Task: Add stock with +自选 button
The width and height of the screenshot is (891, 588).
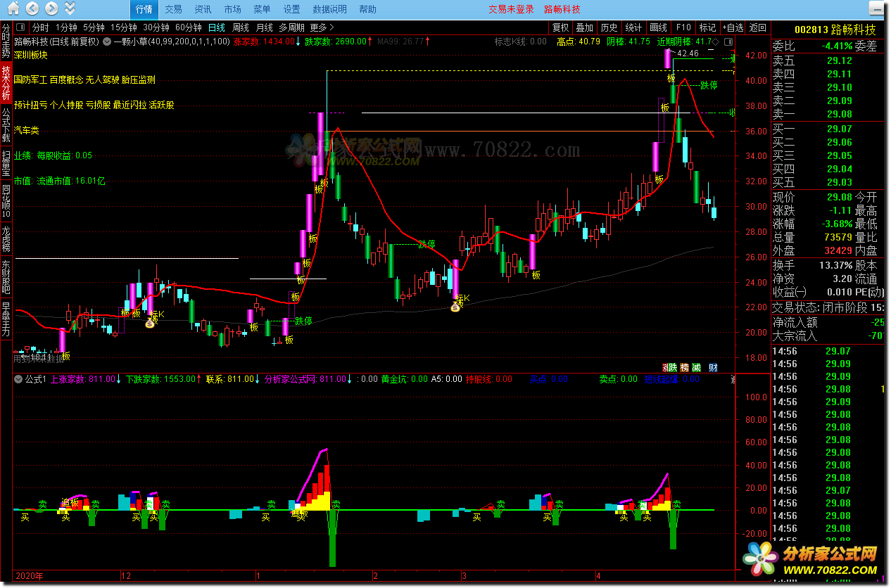Action: click(x=732, y=27)
